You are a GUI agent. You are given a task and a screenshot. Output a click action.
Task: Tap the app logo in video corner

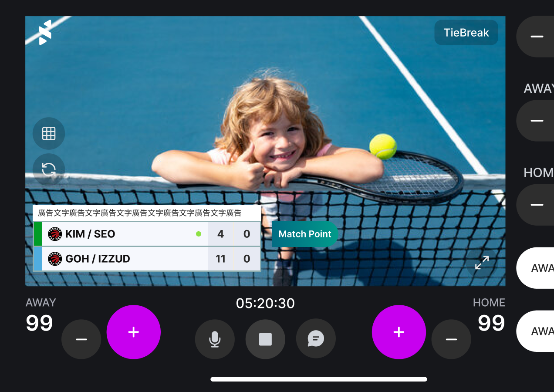pos(45,32)
